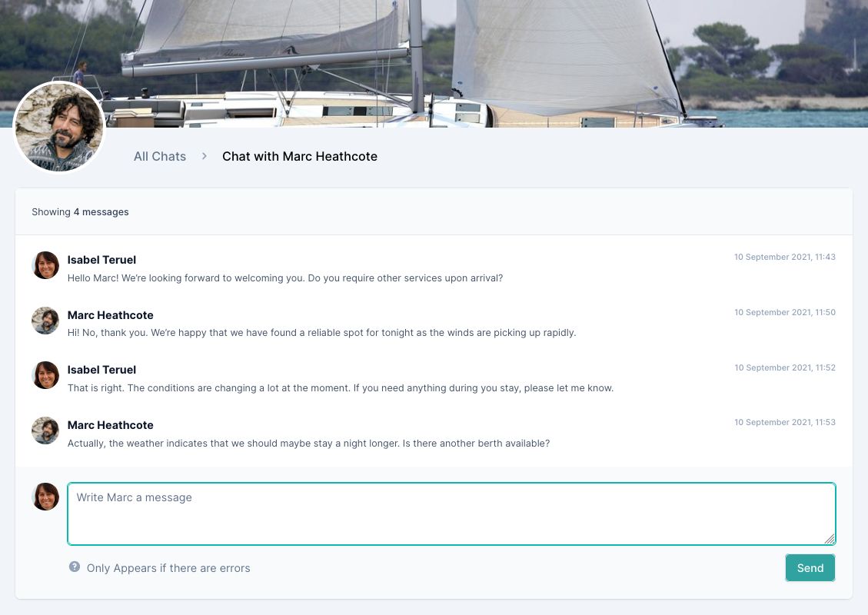868x615 pixels.
Task: Click the Showing 4 messages header text
Action: tap(80, 212)
